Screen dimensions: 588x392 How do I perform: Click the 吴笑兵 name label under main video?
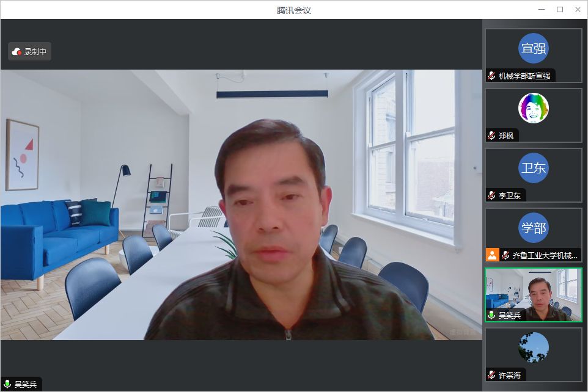pyautogui.click(x=26, y=384)
